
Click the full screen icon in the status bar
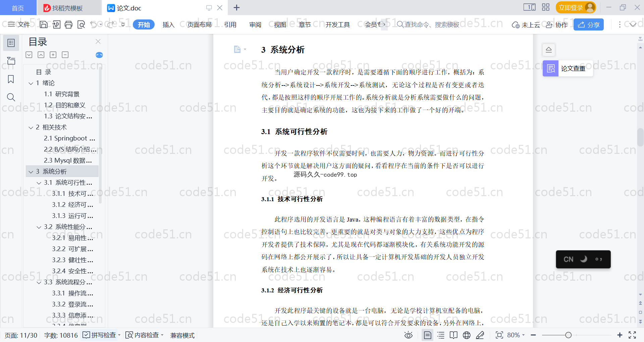632,335
